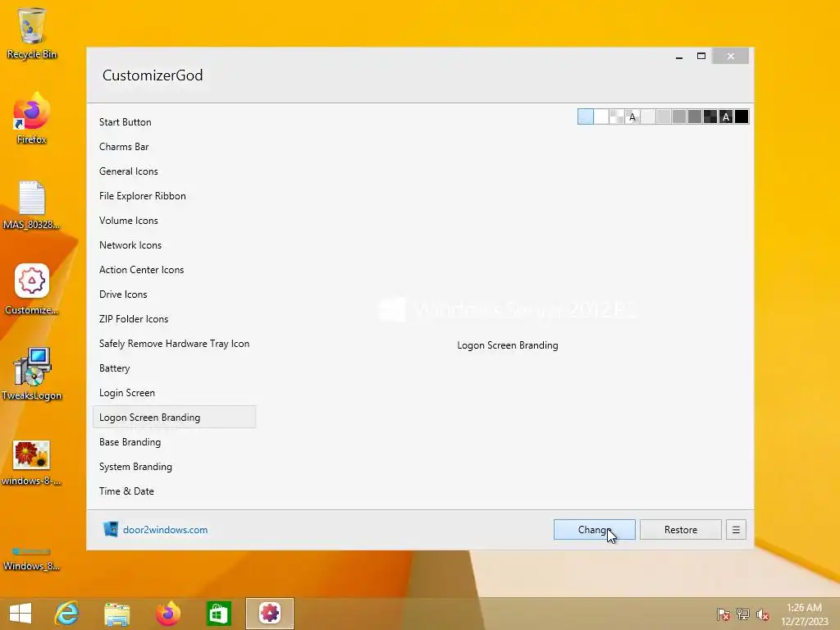
Task: Select the Recycle Bin desktop icon
Action: pos(32,33)
